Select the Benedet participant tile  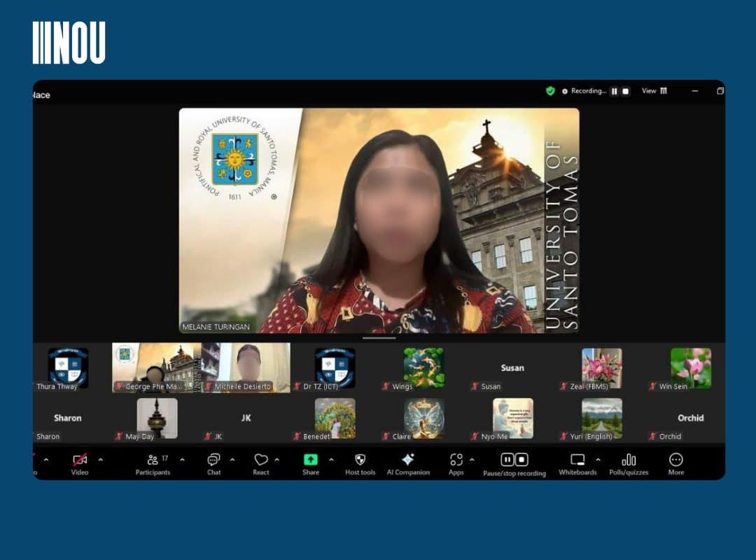(x=335, y=418)
